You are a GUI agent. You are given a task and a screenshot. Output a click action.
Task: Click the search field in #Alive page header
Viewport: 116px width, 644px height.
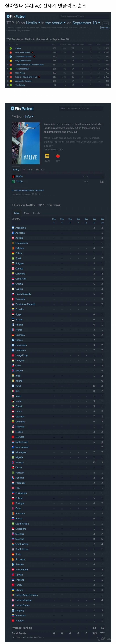(x=81, y=108)
